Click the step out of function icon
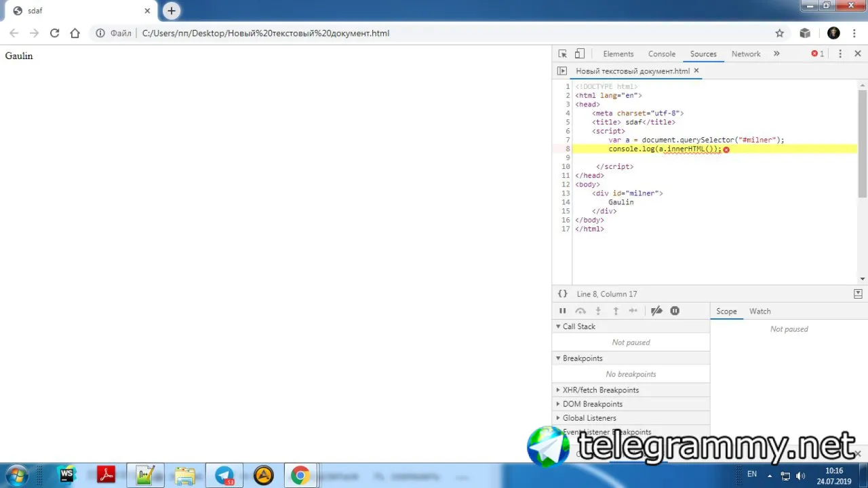This screenshot has height=488, width=868. [x=616, y=311]
